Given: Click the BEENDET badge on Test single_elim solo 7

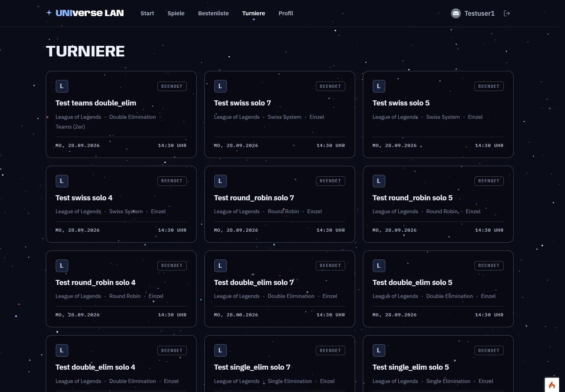Looking at the screenshot, I should 330,350.
